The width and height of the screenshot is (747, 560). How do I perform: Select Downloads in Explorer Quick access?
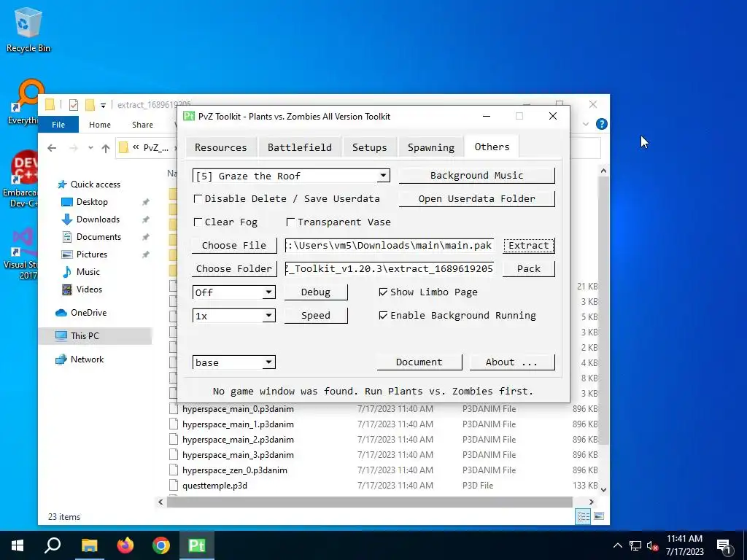[x=98, y=219]
